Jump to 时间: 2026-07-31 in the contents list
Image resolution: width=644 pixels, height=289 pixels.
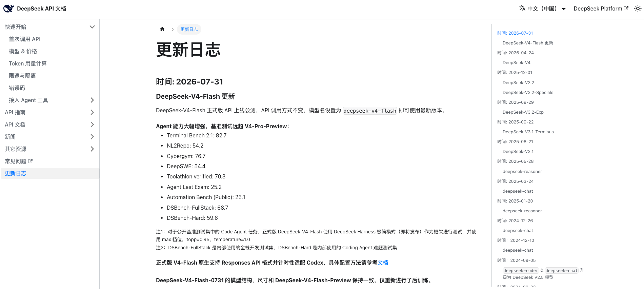515,33
